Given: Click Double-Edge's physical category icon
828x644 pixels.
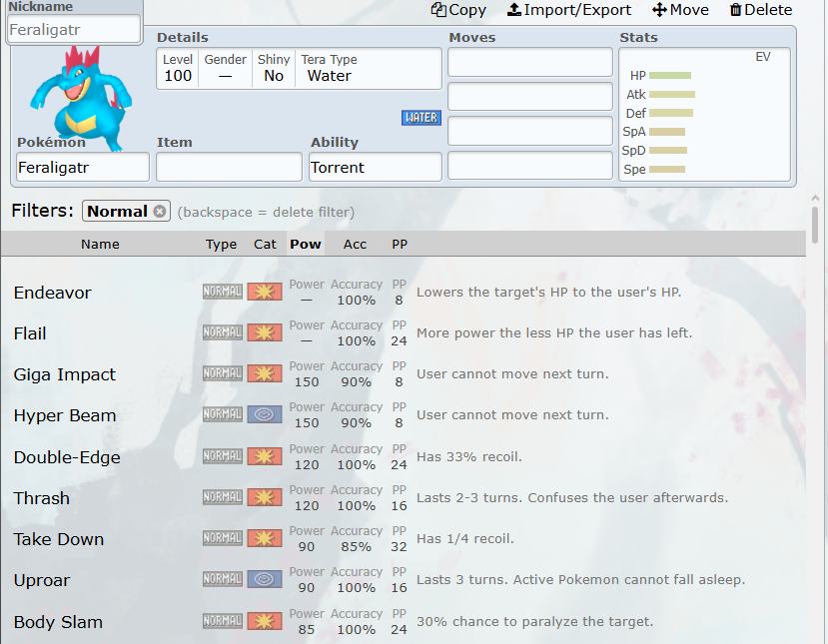Looking at the screenshot, I should pos(265,456).
